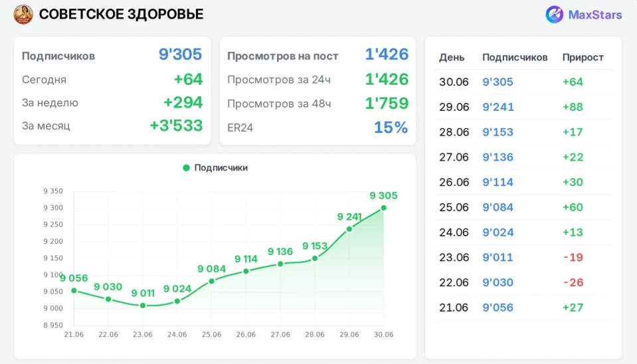Click growth value +13 in table

[x=573, y=232]
